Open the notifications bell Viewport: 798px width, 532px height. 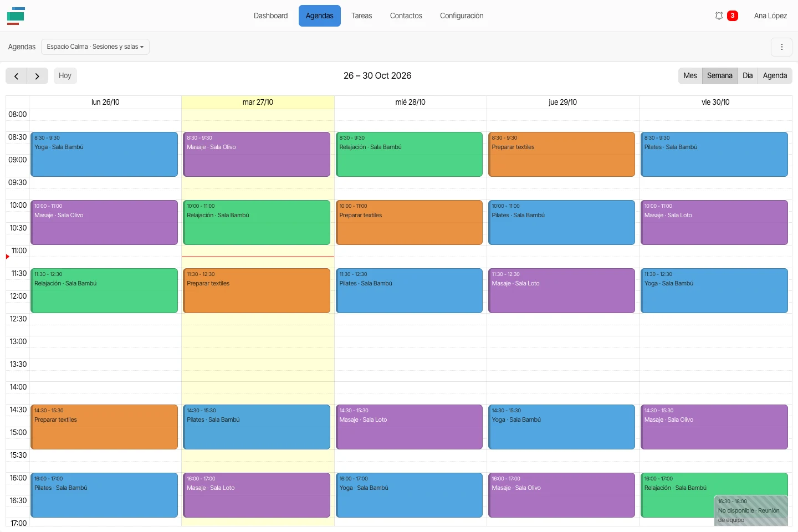(719, 16)
